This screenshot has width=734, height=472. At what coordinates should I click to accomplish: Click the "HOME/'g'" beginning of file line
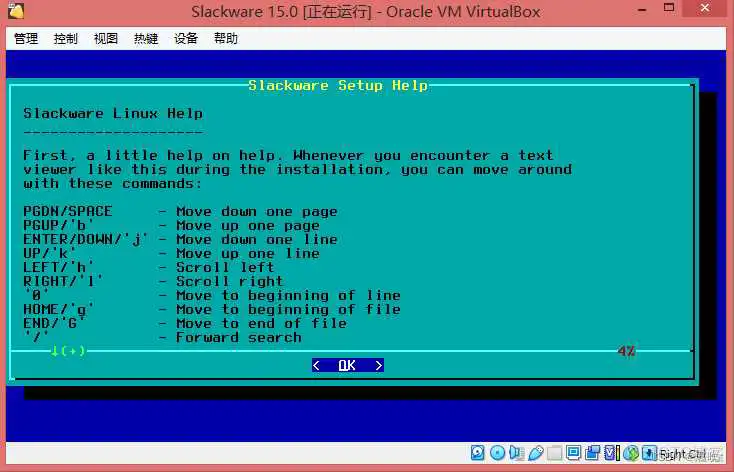click(x=212, y=310)
